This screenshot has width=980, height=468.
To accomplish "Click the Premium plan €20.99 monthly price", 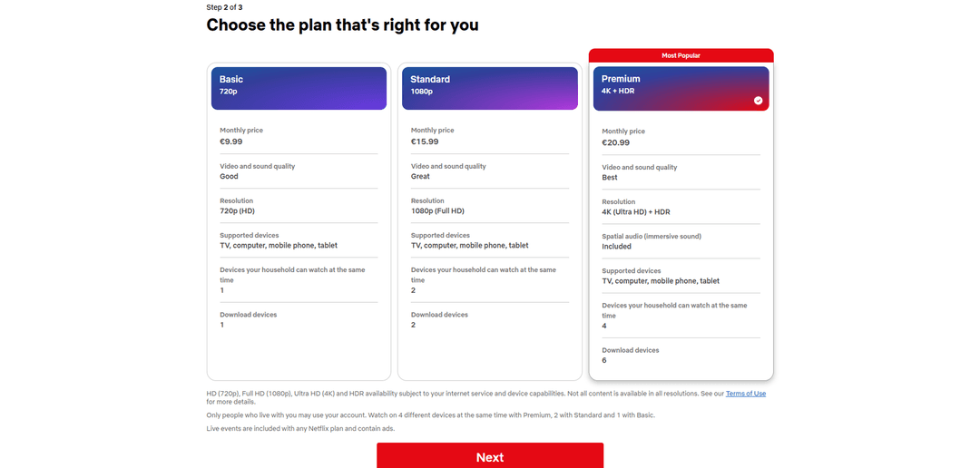I will click(x=616, y=142).
